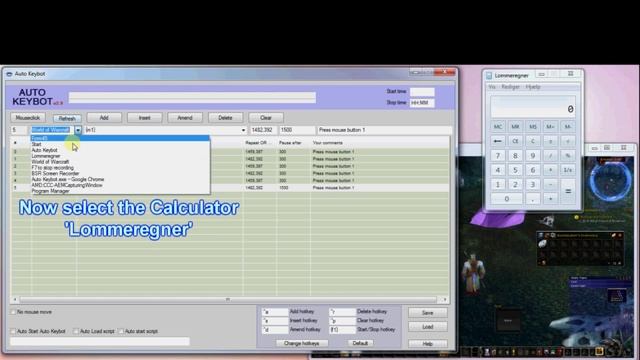Image resolution: width=640 pixels, height=360 pixels.
Task: Choose Auto Keybot from the window list
Action: (120, 150)
